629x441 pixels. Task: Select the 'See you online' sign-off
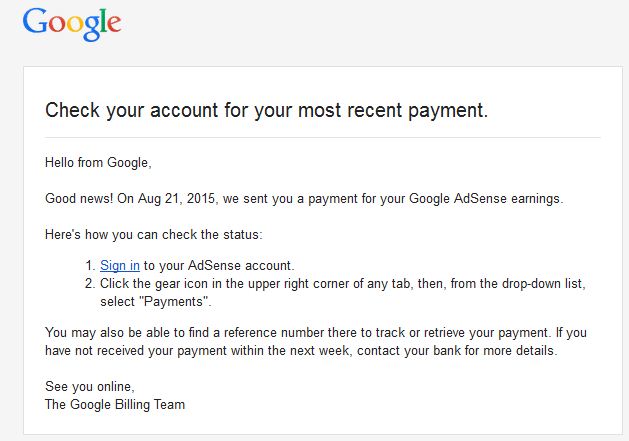(x=89, y=387)
